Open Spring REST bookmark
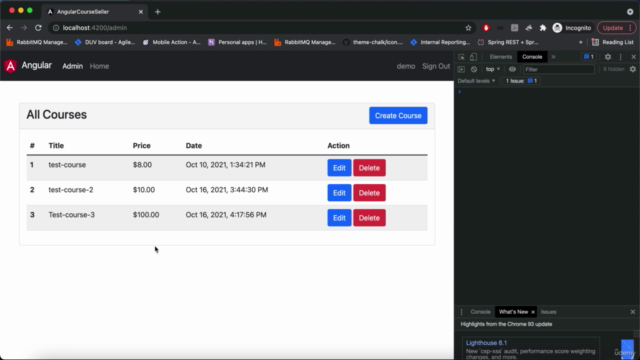The height and width of the screenshot is (360, 640). pyautogui.click(x=508, y=42)
